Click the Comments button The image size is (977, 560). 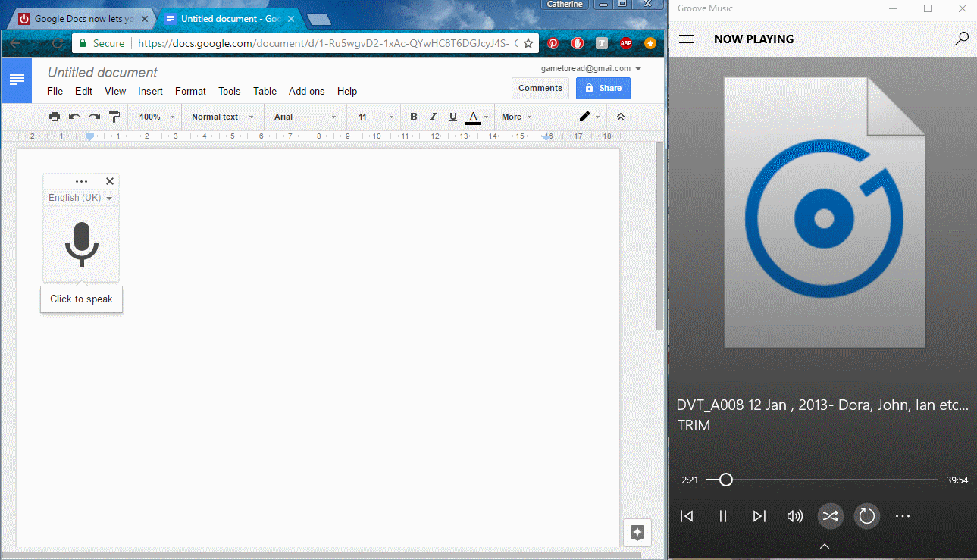[x=540, y=88]
